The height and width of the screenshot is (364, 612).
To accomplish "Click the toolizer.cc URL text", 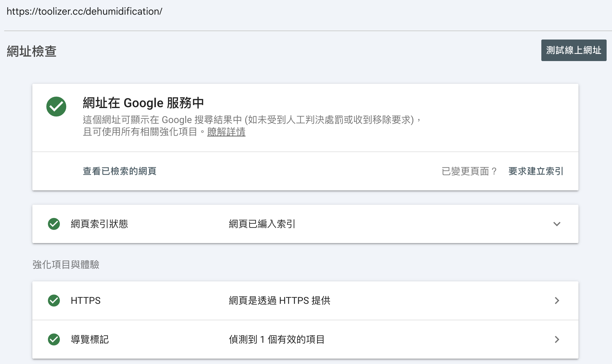I will pyautogui.click(x=84, y=11).
